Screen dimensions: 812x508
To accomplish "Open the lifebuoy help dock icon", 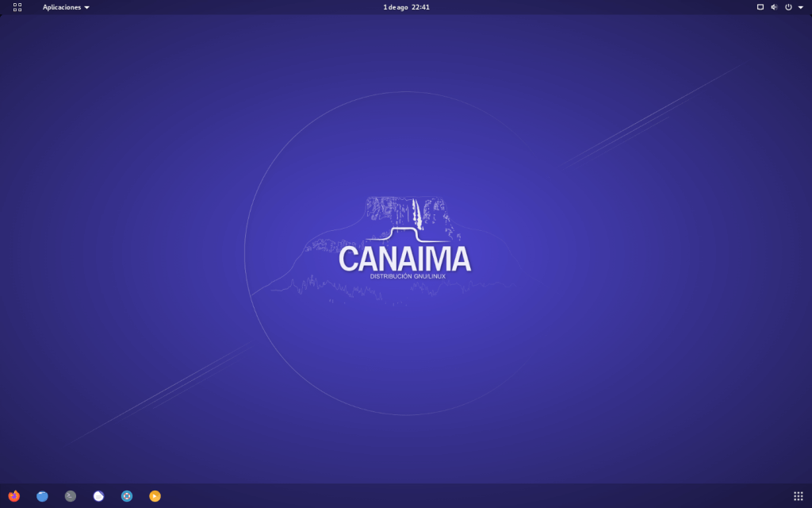I will click(x=127, y=496).
